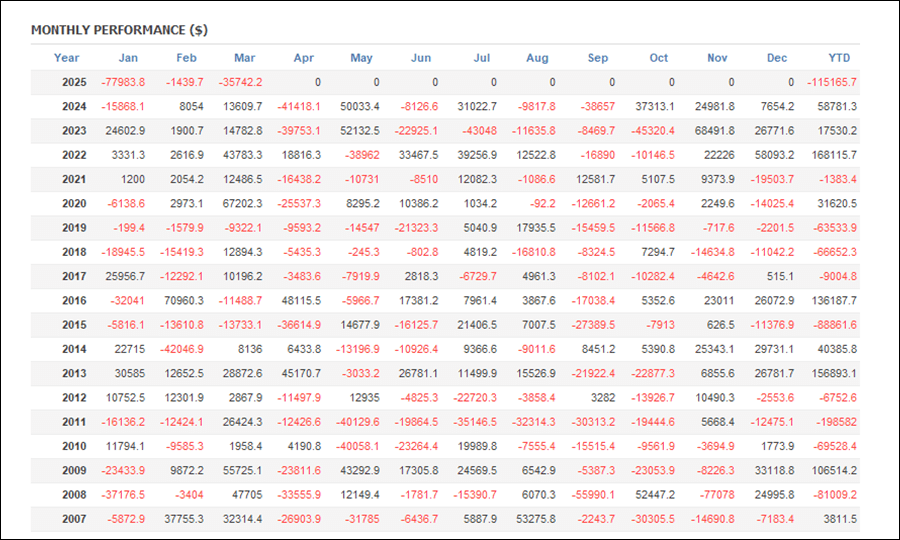The height and width of the screenshot is (540, 900).
Task: Click 2024 May value 50033.4
Action: click(360, 107)
